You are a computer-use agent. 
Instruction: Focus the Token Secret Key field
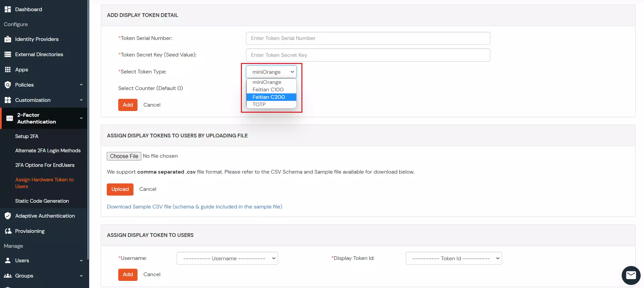click(x=368, y=55)
